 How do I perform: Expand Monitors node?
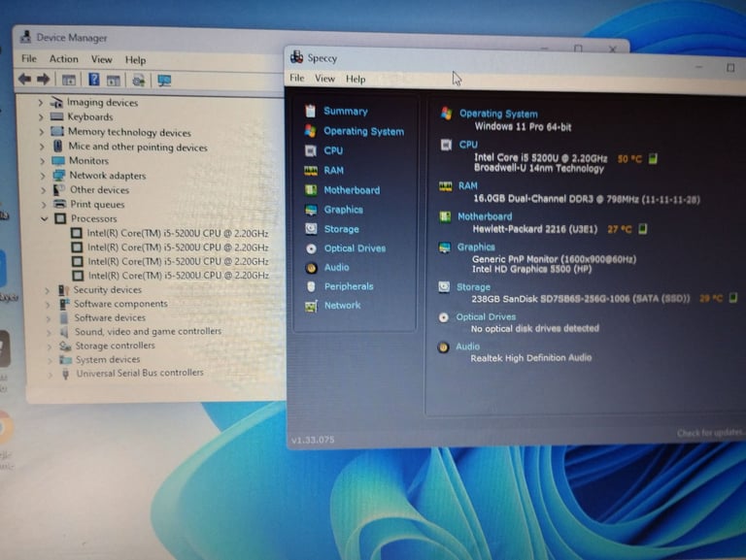(43, 161)
